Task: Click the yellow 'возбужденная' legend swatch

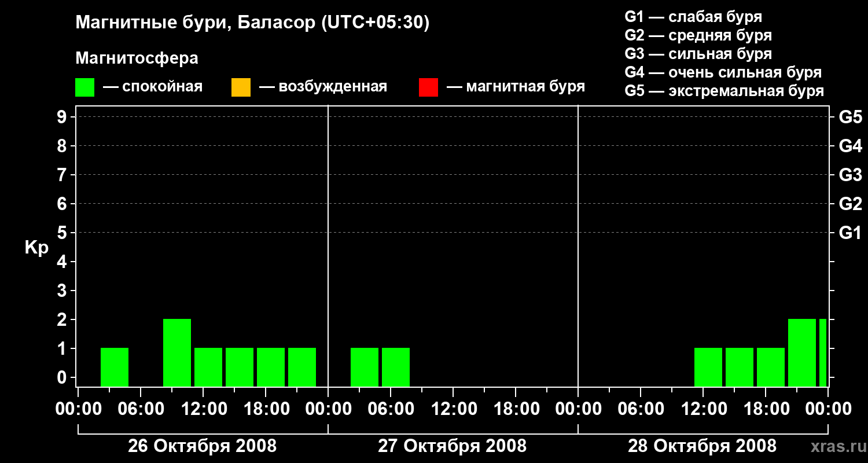Action: 241,87
